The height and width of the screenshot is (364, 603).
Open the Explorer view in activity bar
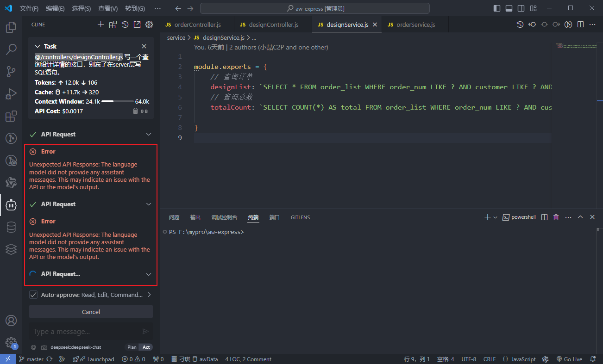pos(11,27)
